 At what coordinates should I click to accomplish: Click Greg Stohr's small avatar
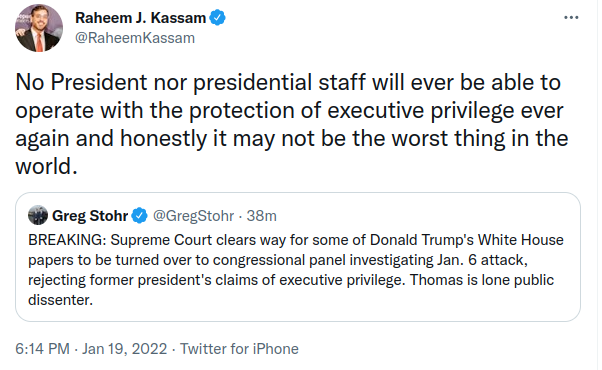[38, 215]
